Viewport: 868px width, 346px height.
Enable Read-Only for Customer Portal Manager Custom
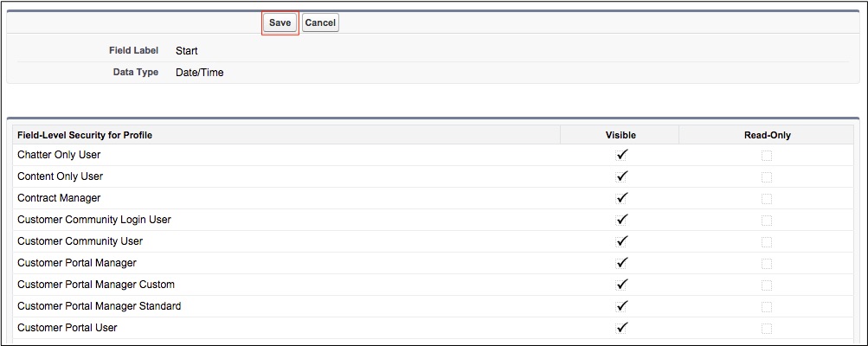[767, 285]
